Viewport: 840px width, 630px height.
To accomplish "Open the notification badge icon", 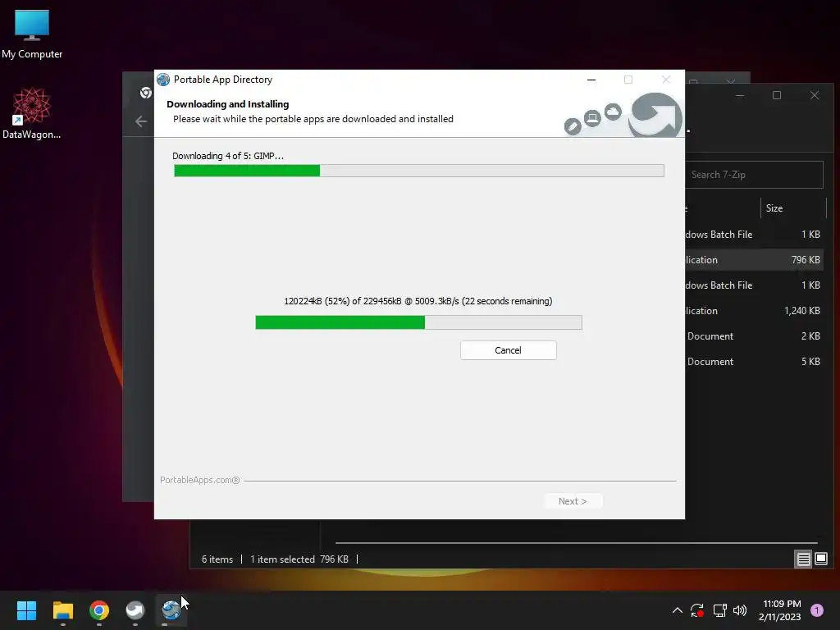I will click(817, 610).
